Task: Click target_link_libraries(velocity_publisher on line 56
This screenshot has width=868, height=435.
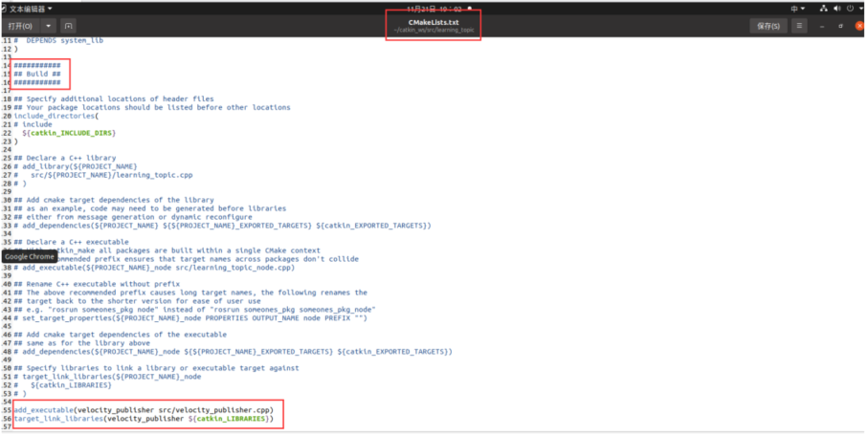Action: 144,419
